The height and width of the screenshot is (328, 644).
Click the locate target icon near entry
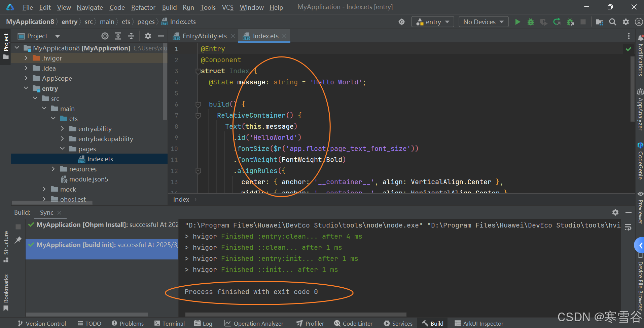tap(402, 22)
